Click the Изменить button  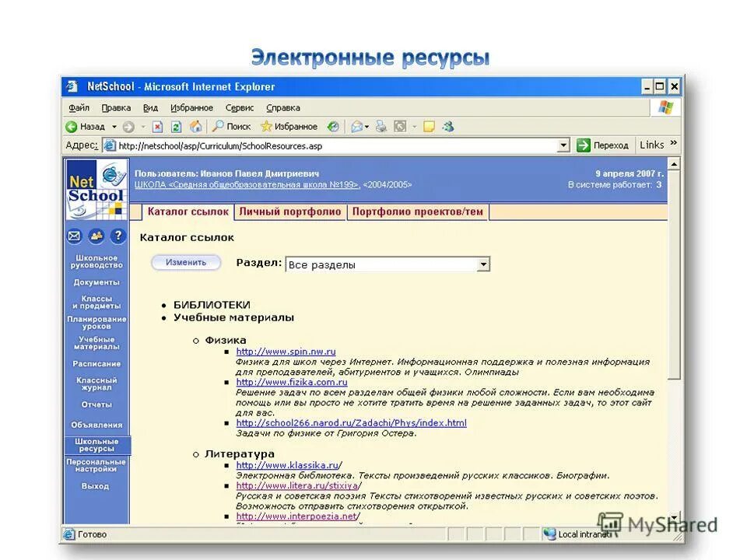click(186, 262)
